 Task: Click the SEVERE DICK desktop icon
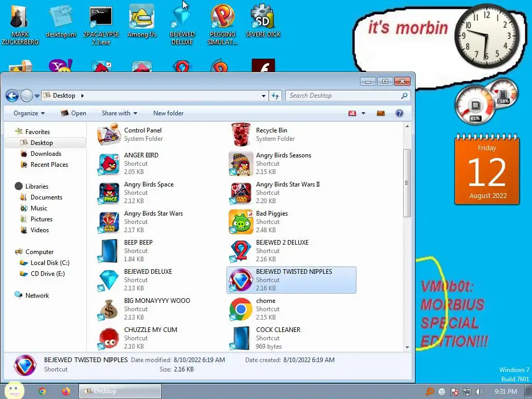(x=263, y=21)
